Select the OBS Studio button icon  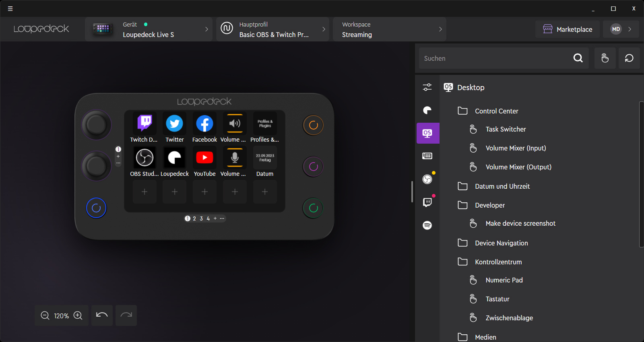(x=144, y=158)
